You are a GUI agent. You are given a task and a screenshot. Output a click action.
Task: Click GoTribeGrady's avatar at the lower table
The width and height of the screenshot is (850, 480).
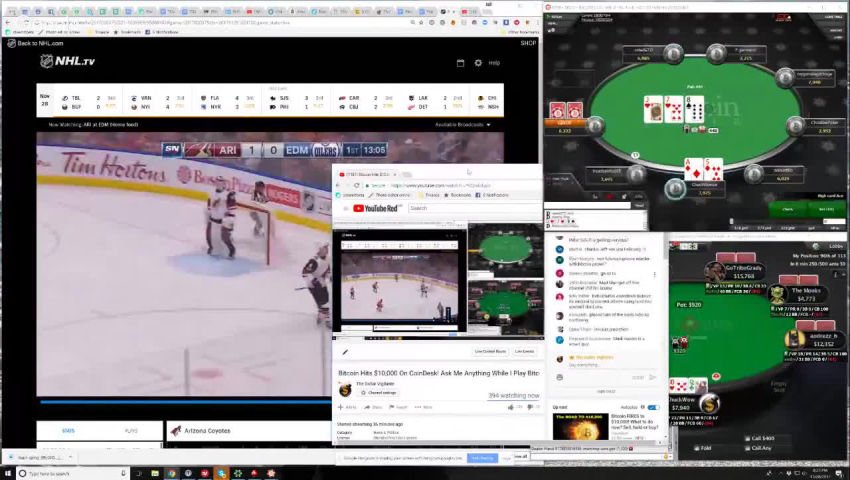[715, 271]
